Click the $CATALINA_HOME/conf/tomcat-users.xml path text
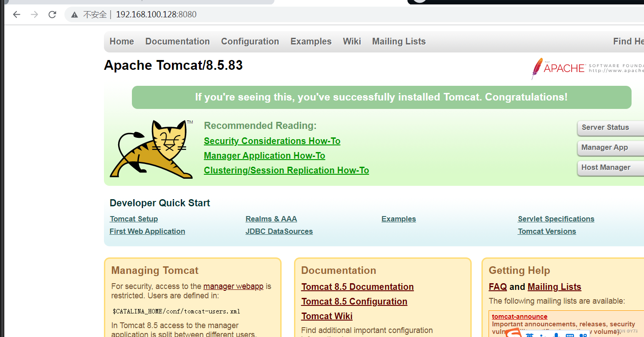This screenshot has height=337, width=644. (176, 311)
